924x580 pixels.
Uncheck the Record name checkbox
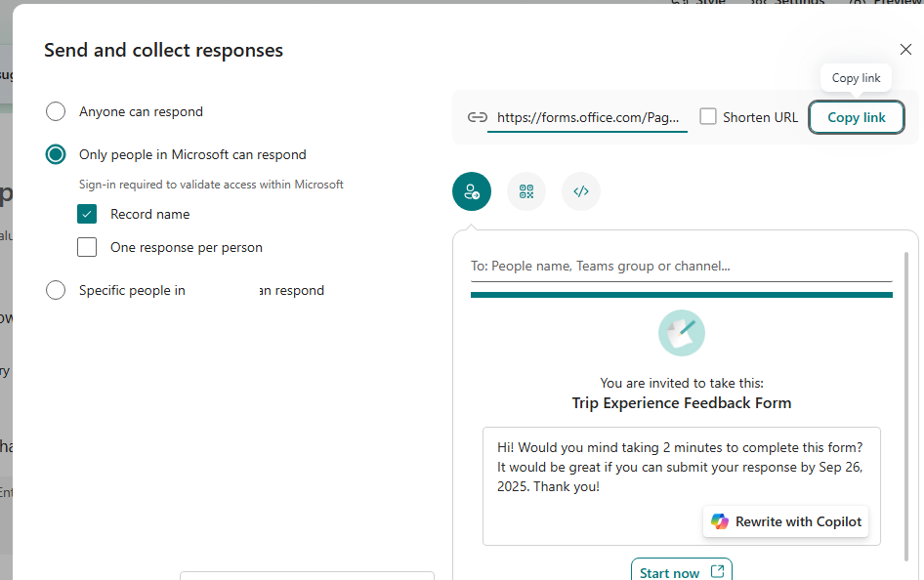[87, 213]
